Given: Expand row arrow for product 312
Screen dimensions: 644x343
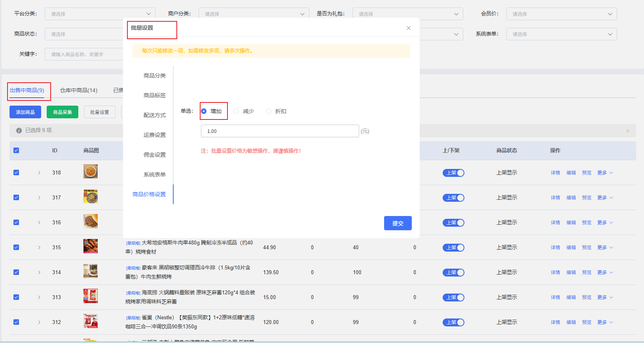Looking at the screenshot, I should (39, 322).
